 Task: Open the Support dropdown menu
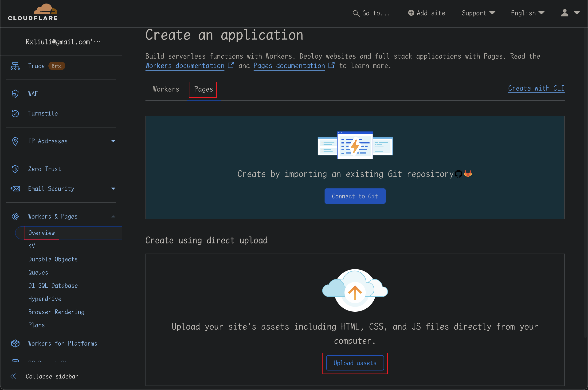pos(478,13)
